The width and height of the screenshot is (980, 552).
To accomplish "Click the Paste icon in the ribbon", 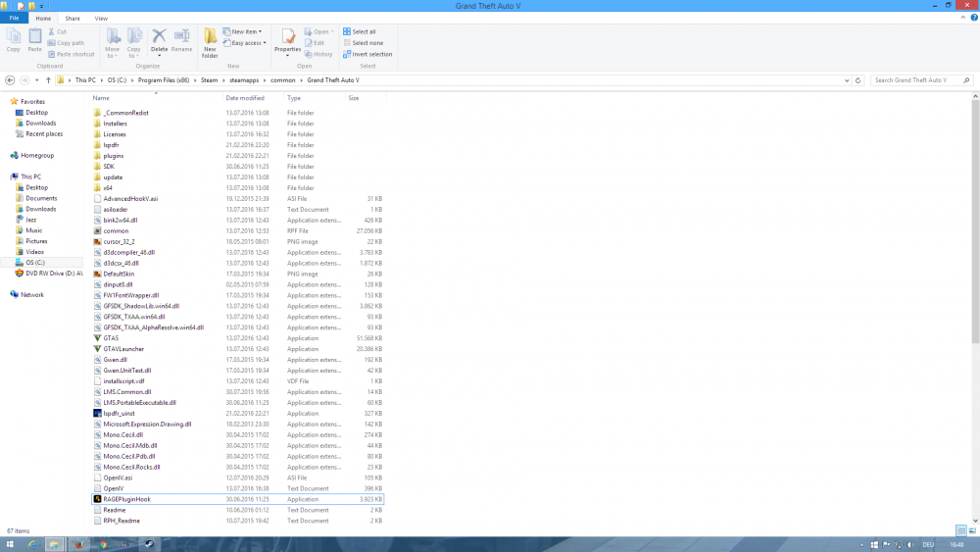I will pyautogui.click(x=35, y=40).
